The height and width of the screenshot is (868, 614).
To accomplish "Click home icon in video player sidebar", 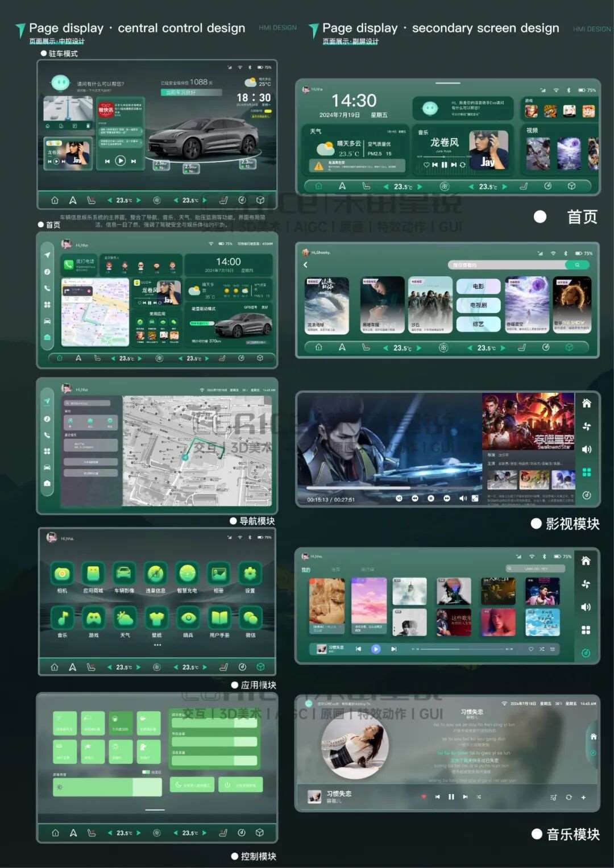I will pyautogui.click(x=587, y=404).
